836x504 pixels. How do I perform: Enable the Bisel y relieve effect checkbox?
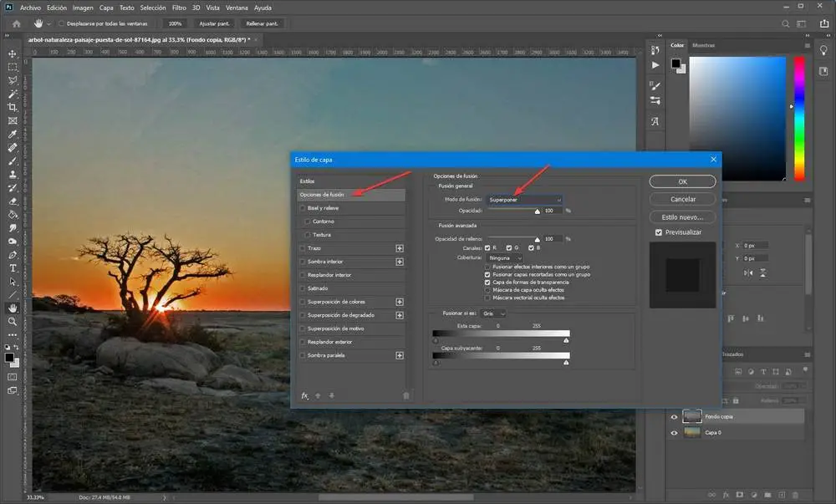302,208
